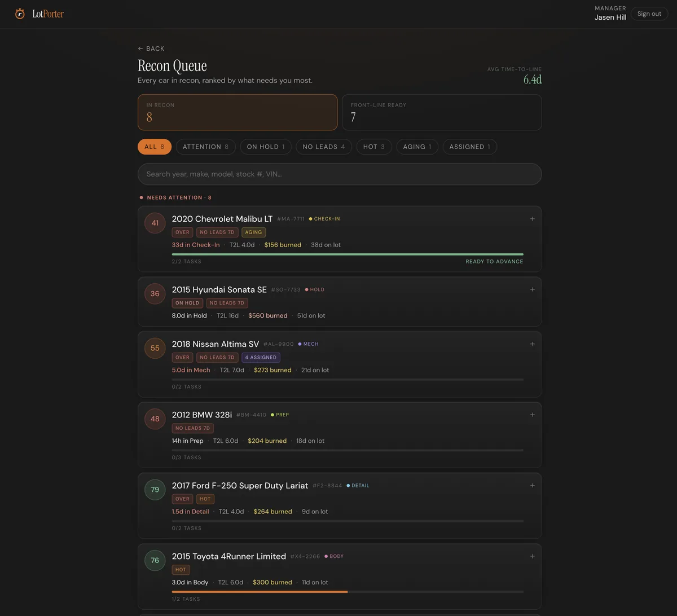Image resolution: width=677 pixels, height=616 pixels.
Task: Click score badge 41 on Malibu
Action: [155, 223]
